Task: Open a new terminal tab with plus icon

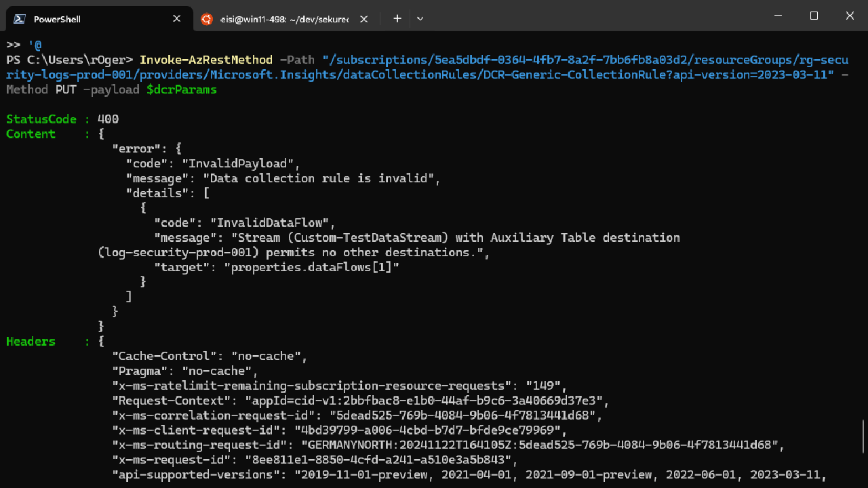Action: tap(397, 18)
